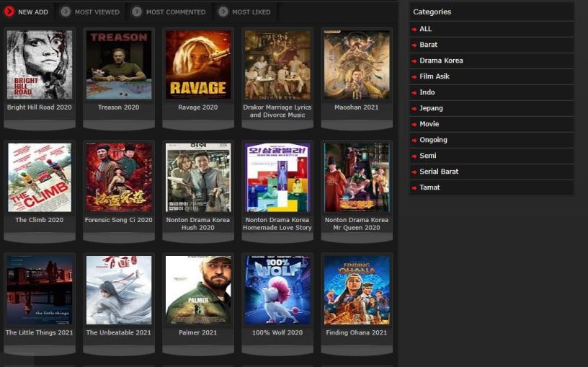
Task: Open The Little Things poster
Action: click(40, 290)
